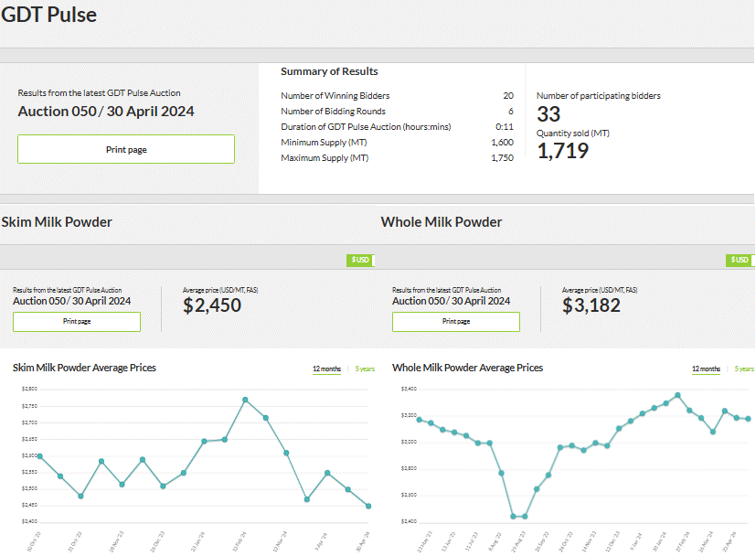Image resolution: width=756 pixels, height=556 pixels.
Task: Select the Number of Winning Bidders label
Action: (335, 95)
